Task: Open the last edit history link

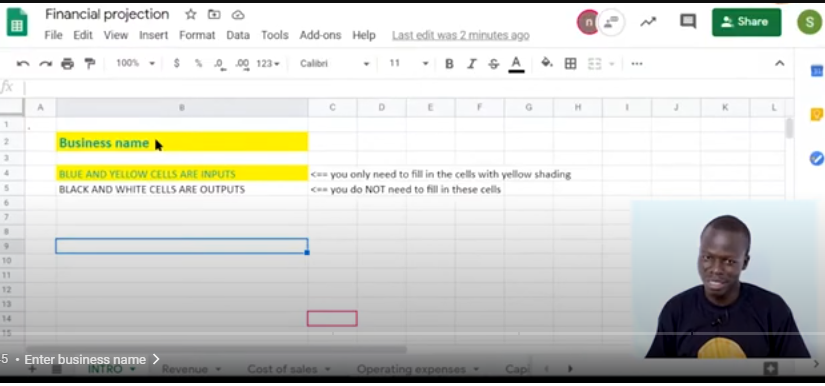Action: [460, 35]
